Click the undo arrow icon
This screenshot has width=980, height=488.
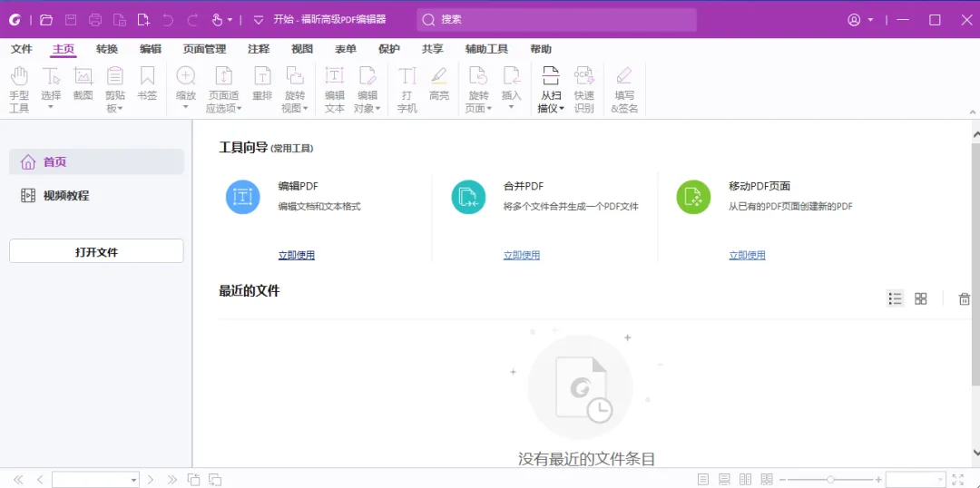click(x=168, y=20)
